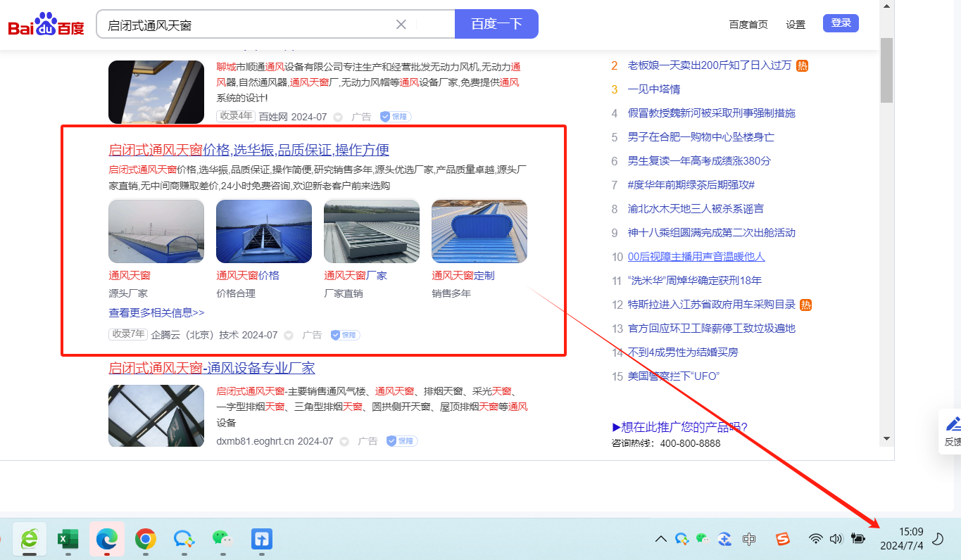Click the 登录 login button
The image size is (961, 560).
coord(841,23)
